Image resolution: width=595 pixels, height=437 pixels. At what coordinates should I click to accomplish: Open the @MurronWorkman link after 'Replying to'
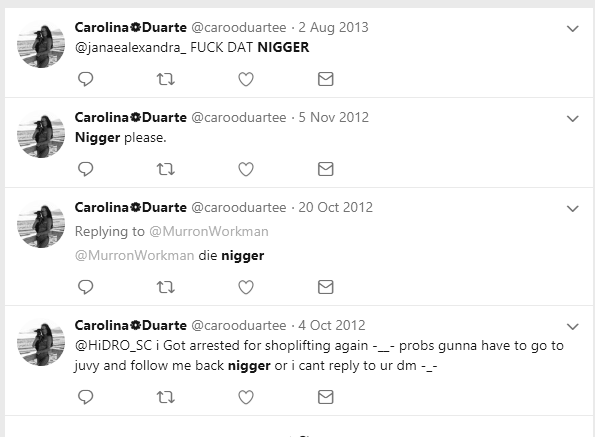pyautogui.click(x=209, y=231)
